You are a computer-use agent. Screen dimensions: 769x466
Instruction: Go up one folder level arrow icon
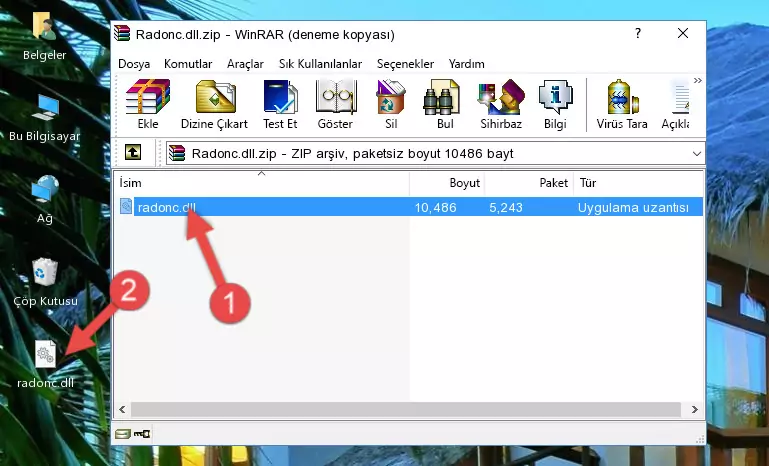click(133, 153)
